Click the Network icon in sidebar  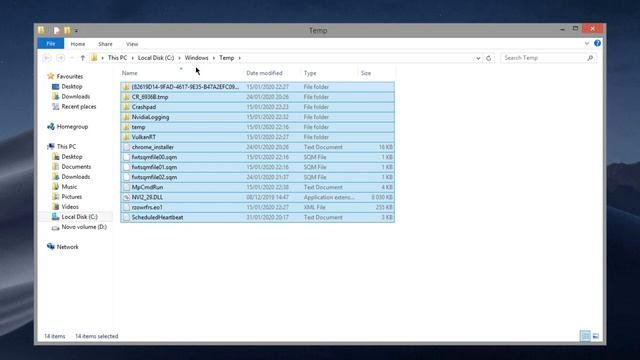point(51,247)
